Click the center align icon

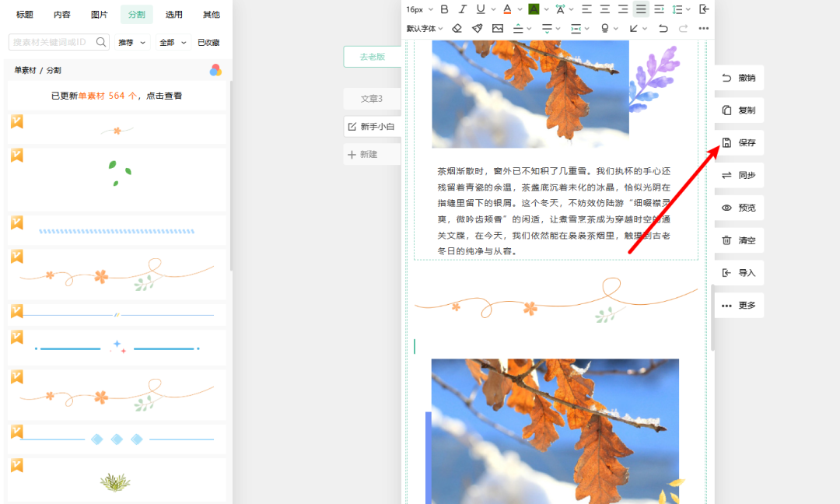(x=604, y=9)
